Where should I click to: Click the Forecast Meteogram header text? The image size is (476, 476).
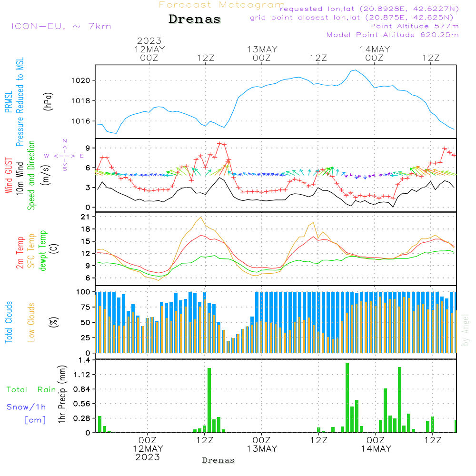click(x=221, y=5)
